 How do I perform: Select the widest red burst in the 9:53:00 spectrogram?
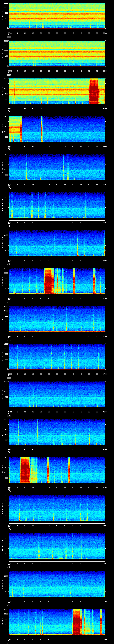77,621
